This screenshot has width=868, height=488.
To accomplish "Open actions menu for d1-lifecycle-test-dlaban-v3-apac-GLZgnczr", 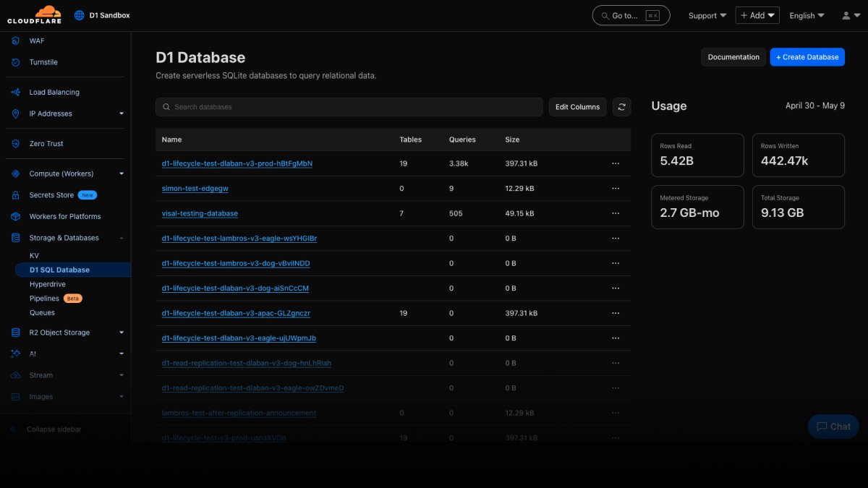I will (x=616, y=313).
